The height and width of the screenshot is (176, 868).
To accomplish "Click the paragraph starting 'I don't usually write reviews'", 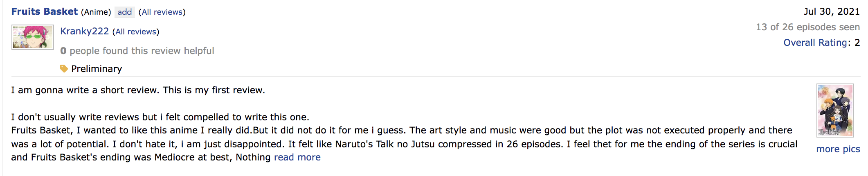I will (160, 117).
